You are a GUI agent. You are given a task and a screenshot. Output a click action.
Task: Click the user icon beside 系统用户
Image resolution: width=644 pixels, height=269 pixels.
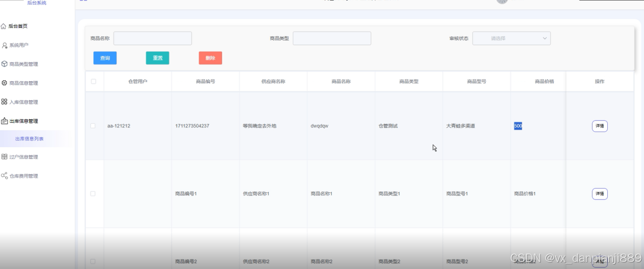coord(4,45)
